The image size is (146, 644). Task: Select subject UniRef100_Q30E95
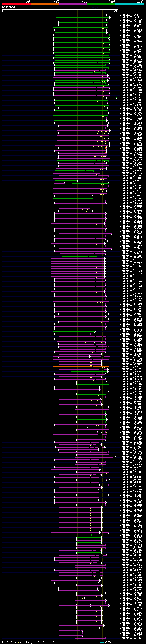pyautogui.click(x=131, y=103)
